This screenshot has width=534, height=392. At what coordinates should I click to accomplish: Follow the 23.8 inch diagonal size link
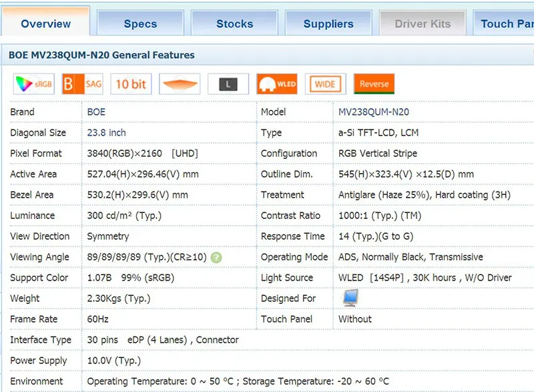[107, 132]
